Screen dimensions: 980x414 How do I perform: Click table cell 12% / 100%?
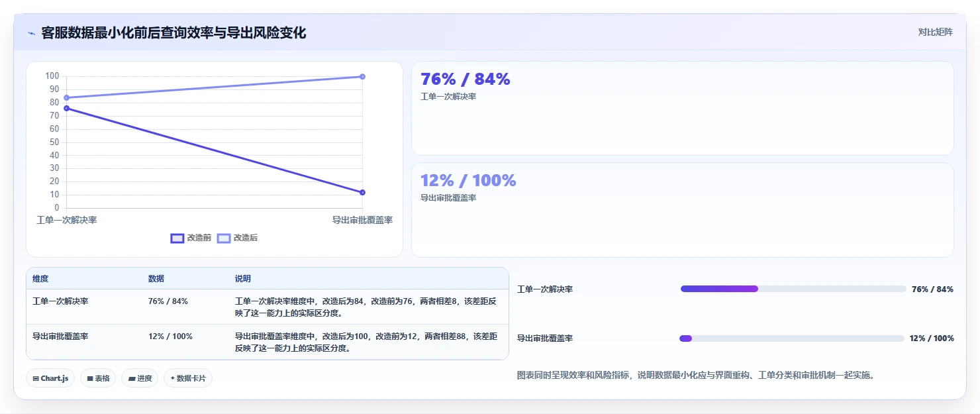click(171, 336)
